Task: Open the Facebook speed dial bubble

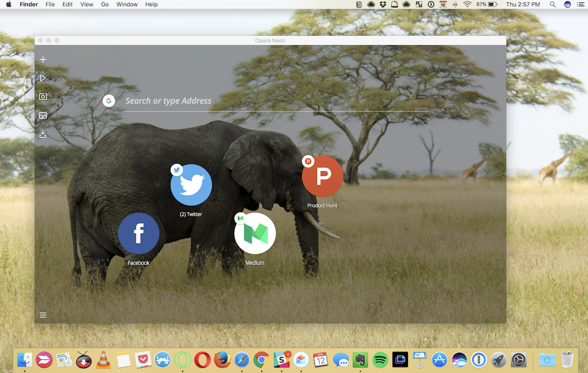Action: pyautogui.click(x=139, y=233)
